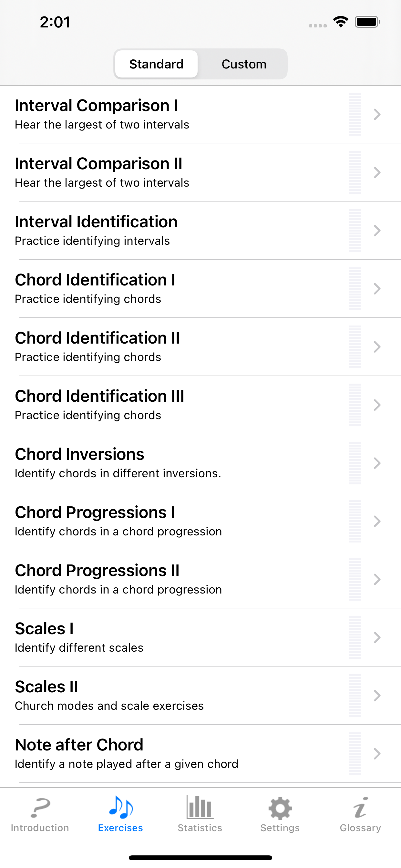Tap the chevron beside Scales II
Viewport: 401px width, 868px height.
pyautogui.click(x=377, y=696)
